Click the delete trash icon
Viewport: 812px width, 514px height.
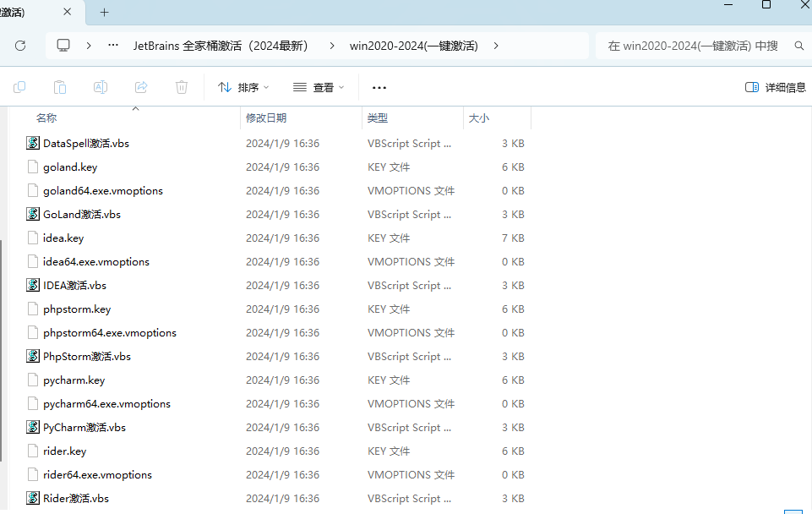182,87
